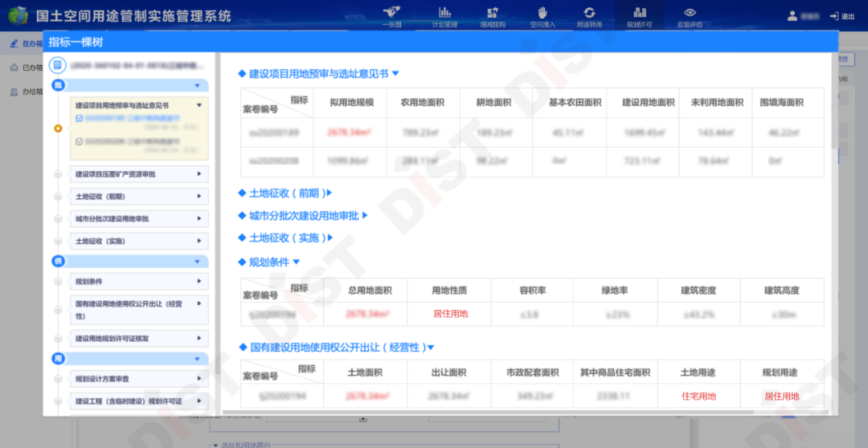This screenshot has width=868, height=448.
Task: Open the 增减挂钩 module icon
Action: point(493,12)
